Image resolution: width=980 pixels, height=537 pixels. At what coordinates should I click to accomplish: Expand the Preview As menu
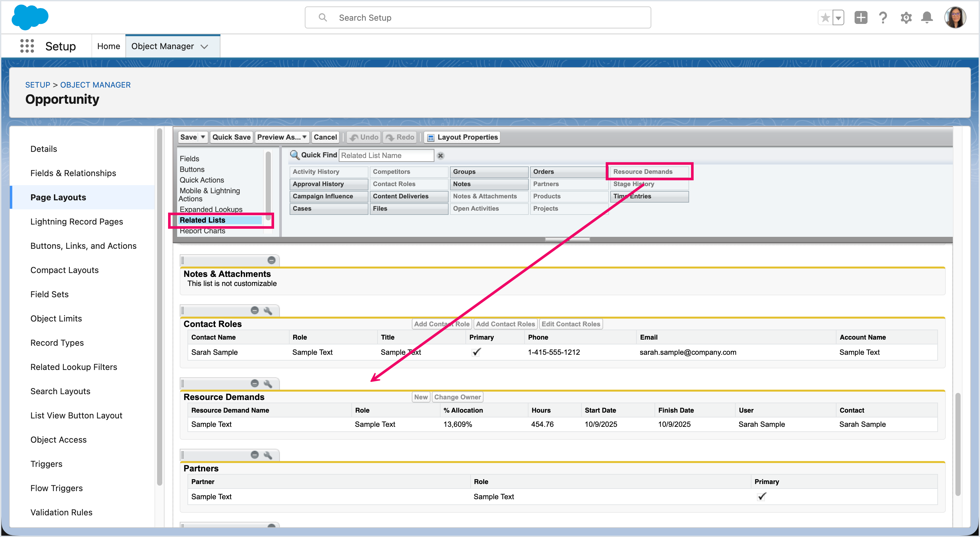pyautogui.click(x=282, y=137)
